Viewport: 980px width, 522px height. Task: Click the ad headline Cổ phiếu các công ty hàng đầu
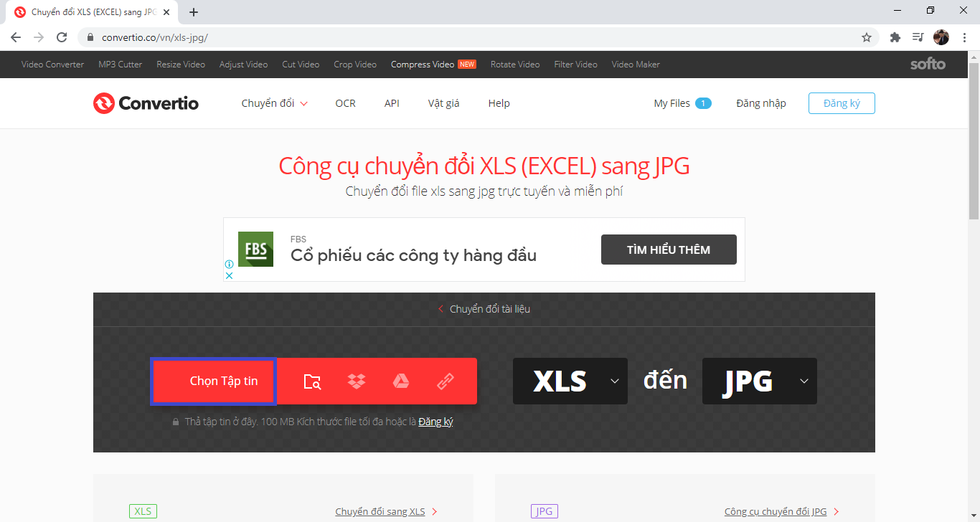click(x=413, y=255)
